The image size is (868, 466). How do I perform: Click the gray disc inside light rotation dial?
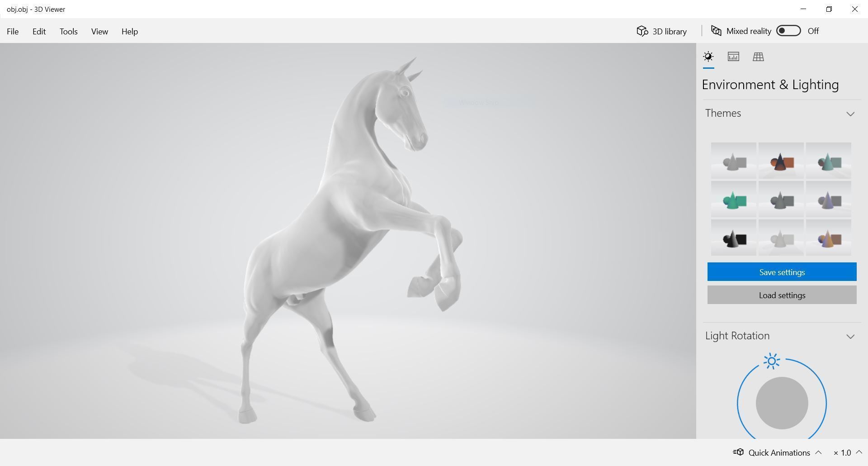click(782, 403)
